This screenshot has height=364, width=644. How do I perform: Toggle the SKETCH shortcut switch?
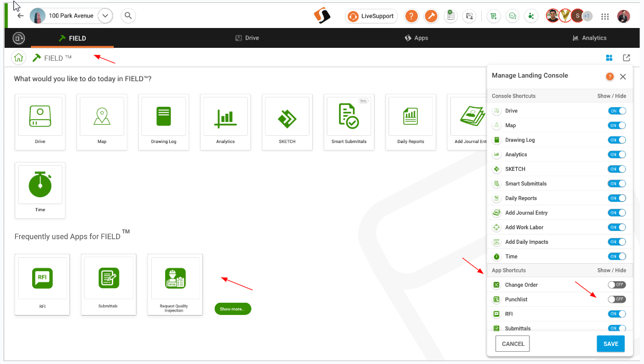pos(617,169)
